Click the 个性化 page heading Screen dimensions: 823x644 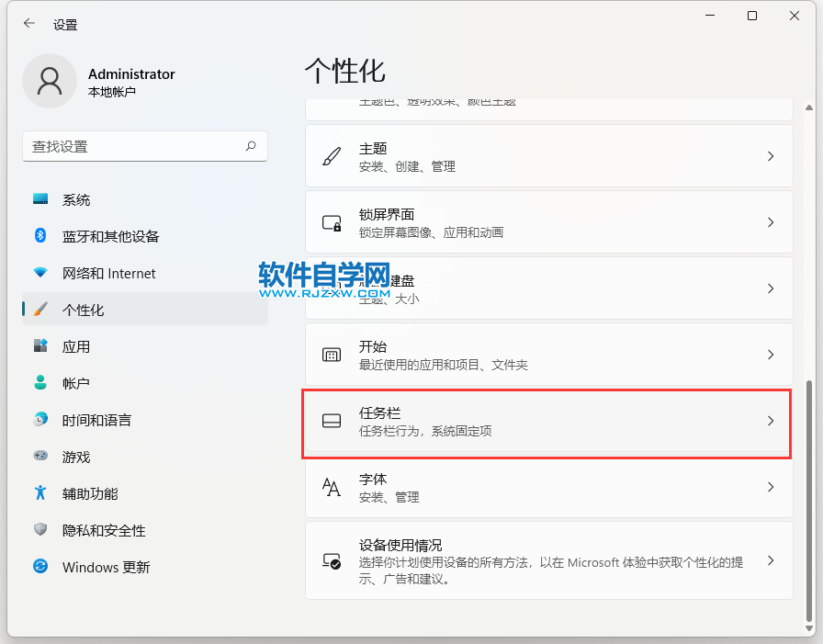pyautogui.click(x=344, y=71)
